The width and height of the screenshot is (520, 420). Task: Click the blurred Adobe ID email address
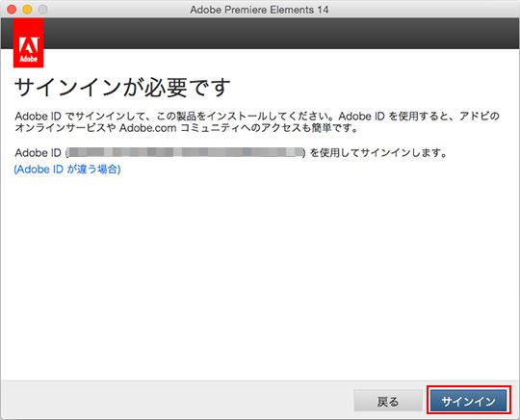point(186,152)
